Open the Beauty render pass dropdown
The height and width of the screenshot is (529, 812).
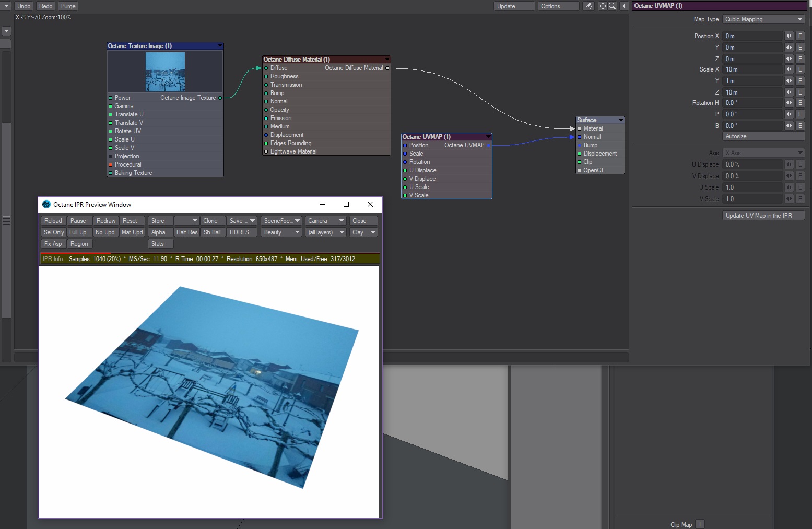tap(281, 232)
